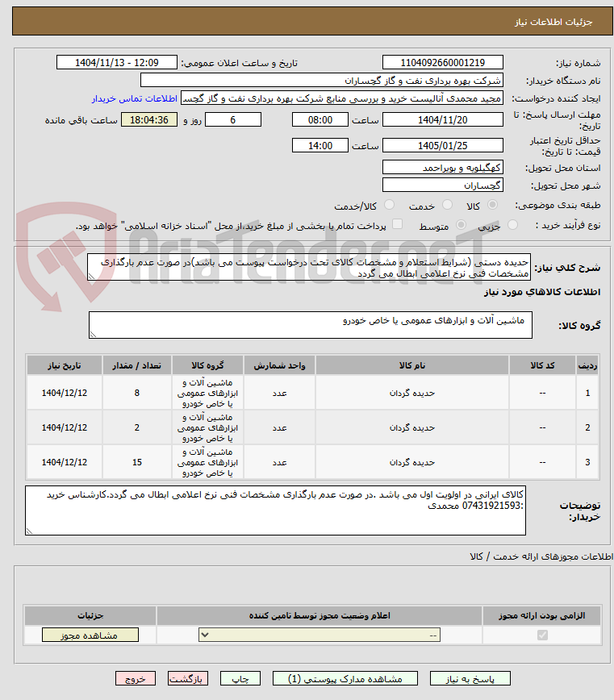This screenshot has height=700, width=614.
Task: Click حدیده گردان in row 2
Action: pos(411,427)
